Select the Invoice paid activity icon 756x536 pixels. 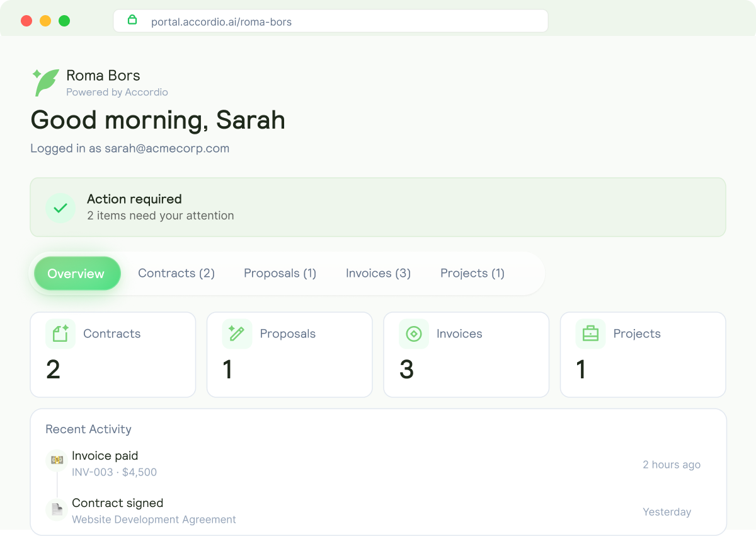click(56, 461)
